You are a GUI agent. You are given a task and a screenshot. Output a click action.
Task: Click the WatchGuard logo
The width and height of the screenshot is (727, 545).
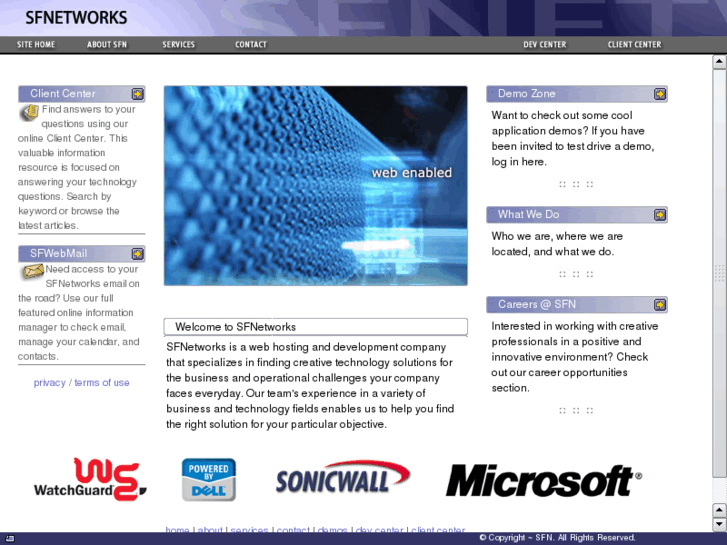pos(90,480)
